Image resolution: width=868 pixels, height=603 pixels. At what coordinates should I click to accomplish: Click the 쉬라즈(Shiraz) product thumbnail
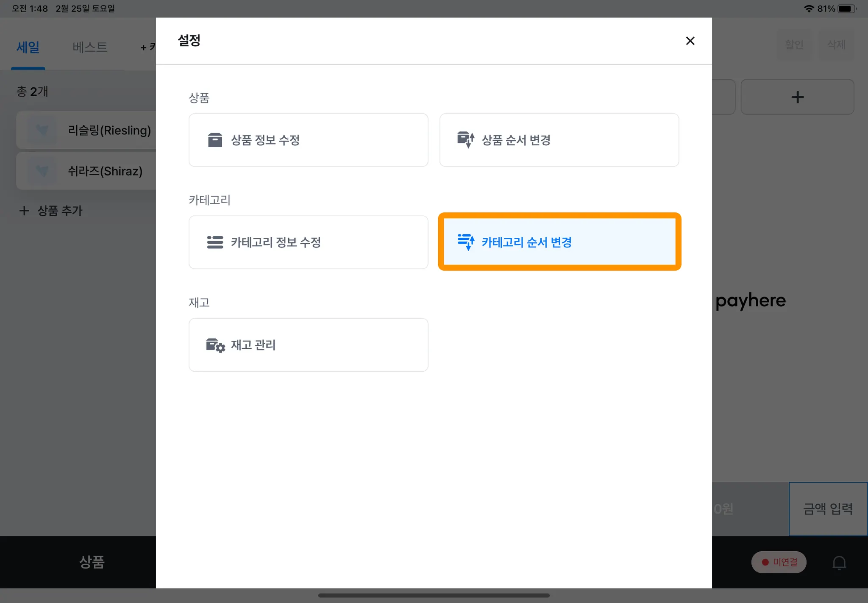pos(42,171)
